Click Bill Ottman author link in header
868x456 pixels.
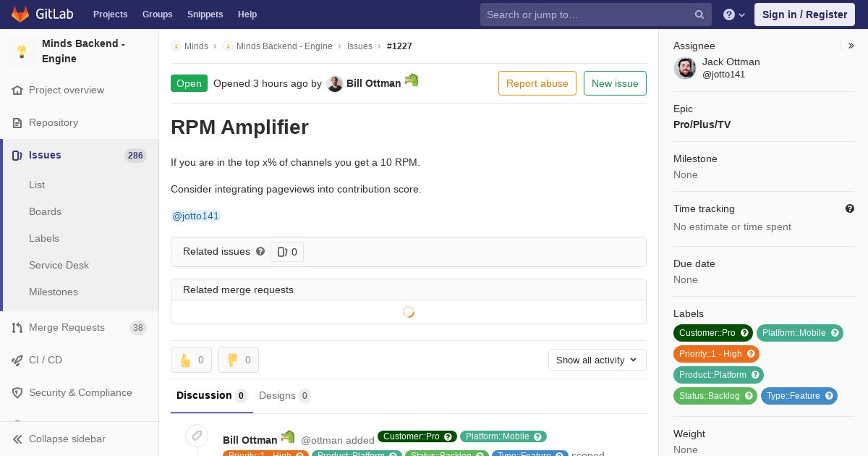point(373,83)
